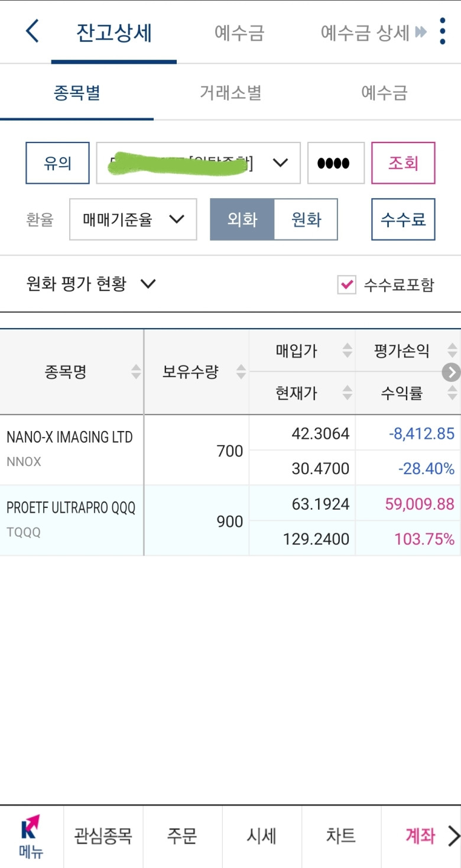
Task: Click the 조회 button
Action: pyautogui.click(x=403, y=163)
